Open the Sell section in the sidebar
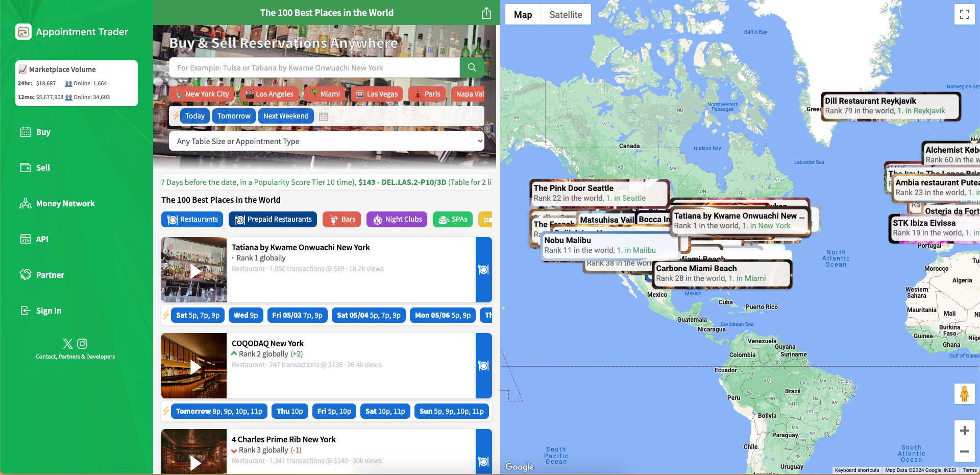The width and height of the screenshot is (980, 475). (x=35, y=168)
